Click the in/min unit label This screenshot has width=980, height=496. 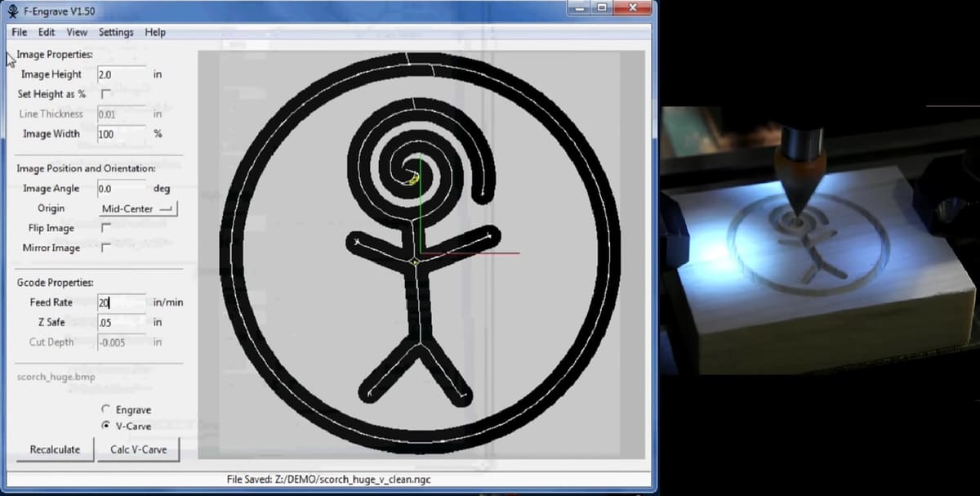[x=168, y=302]
